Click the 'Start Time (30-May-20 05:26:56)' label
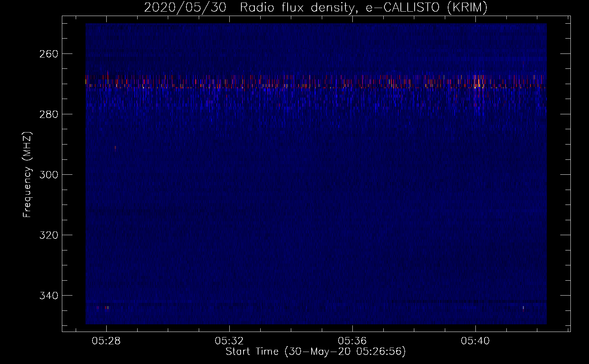 coord(316,352)
